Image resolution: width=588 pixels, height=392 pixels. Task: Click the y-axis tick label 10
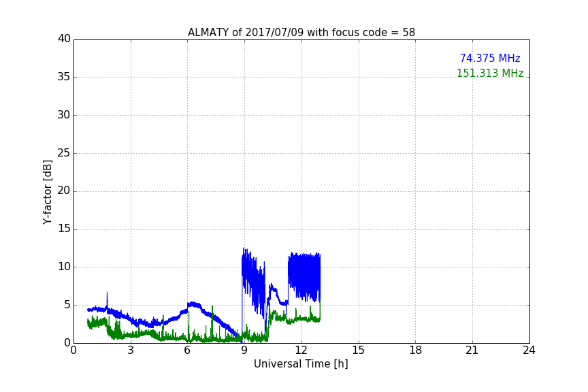click(64, 267)
